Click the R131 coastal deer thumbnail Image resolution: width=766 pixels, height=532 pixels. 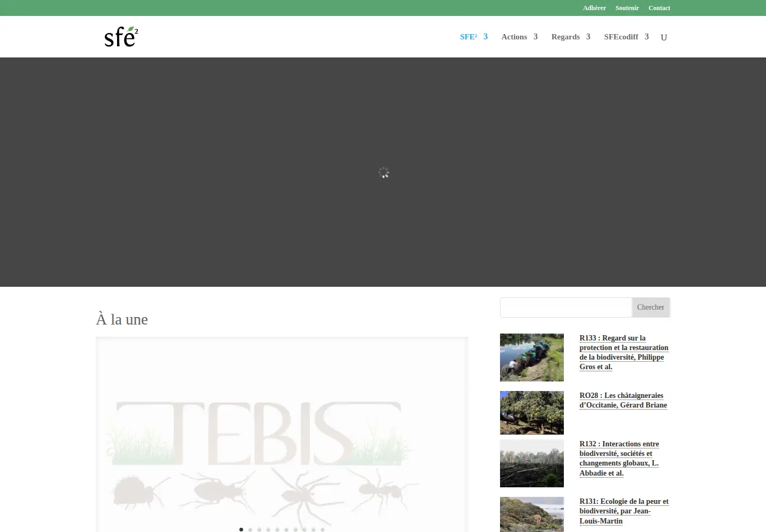click(532, 514)
